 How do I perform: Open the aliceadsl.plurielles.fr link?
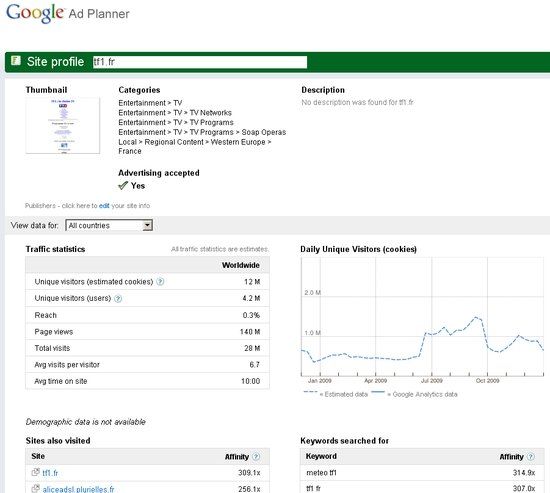(79, 489)
